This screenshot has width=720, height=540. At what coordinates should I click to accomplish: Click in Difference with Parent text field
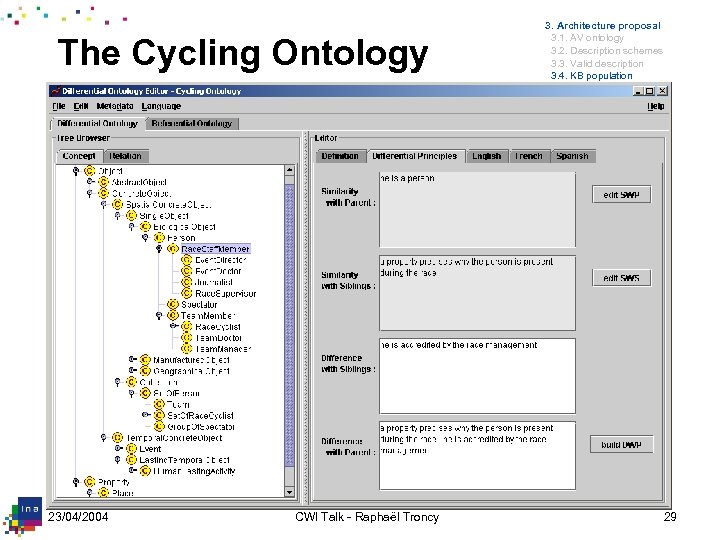[477, 456]
